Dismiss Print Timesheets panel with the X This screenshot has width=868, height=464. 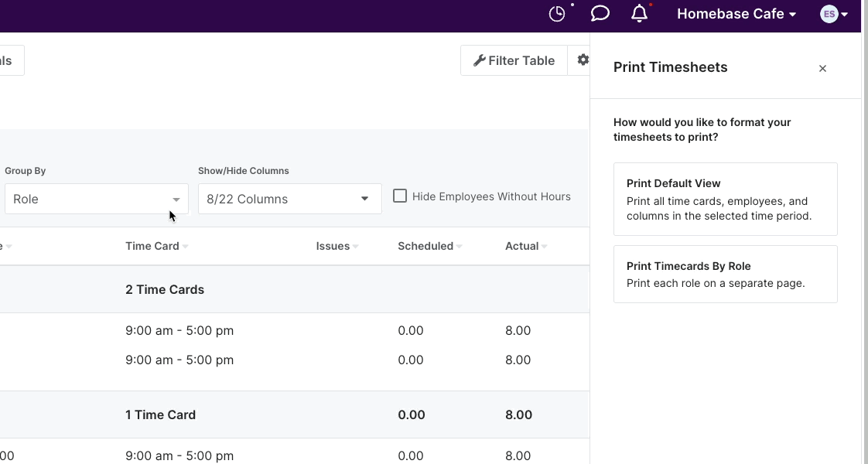[x=822, y=68]
